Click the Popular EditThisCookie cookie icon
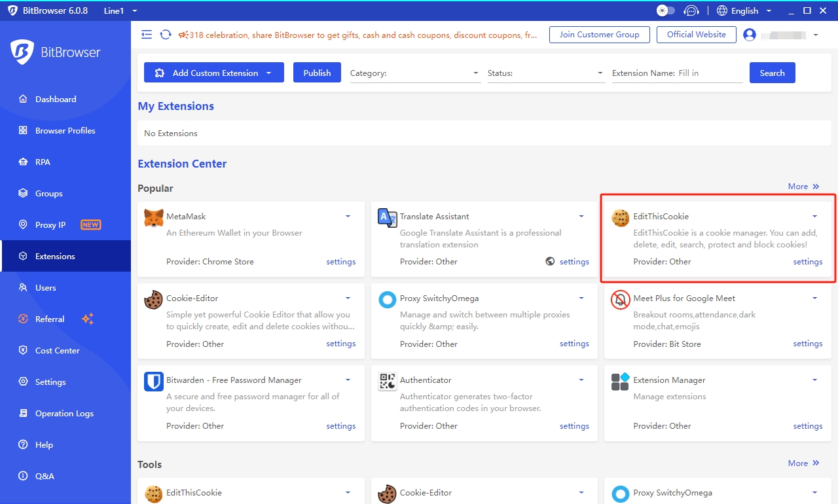 621,218
